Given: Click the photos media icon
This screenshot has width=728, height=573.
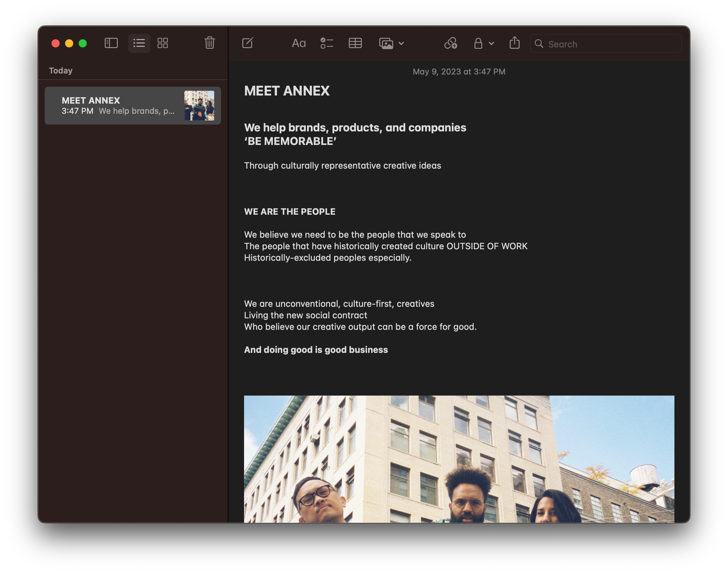Looking at the screenshot, I should [x=386, y=43].
